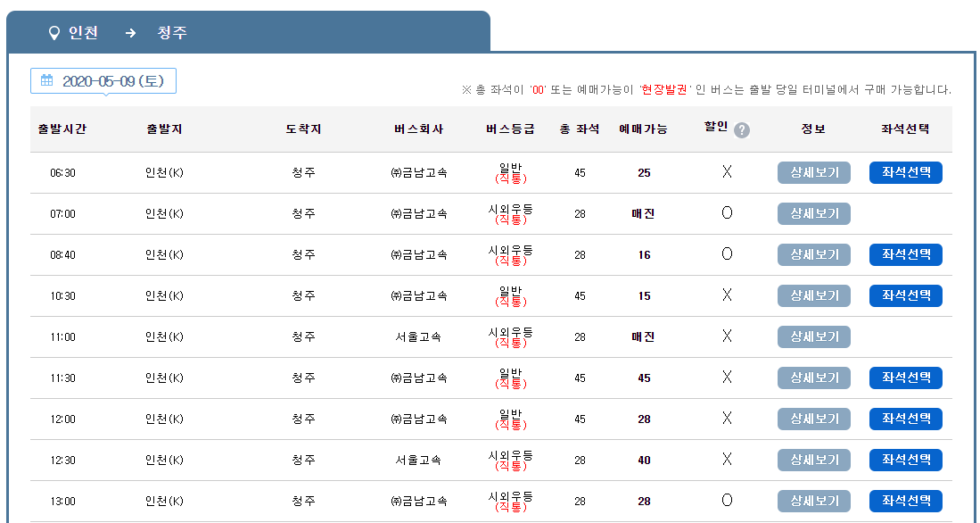Image resolution: width=980 pixels, height=523 pixels.
Task: Click available seats 25 in 06:30 row
Action: click(x=645, y=173)
